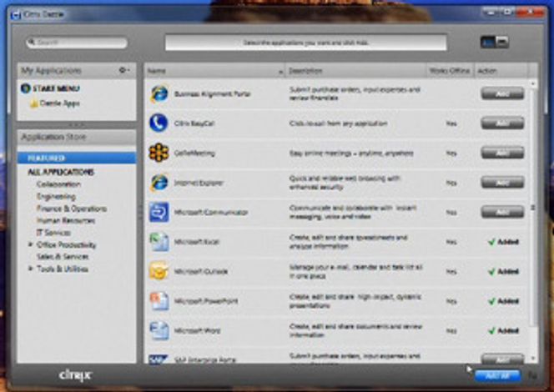Click the application list scroll-up arrow
This screenshot has width=554, height=392.
(533, 83)
